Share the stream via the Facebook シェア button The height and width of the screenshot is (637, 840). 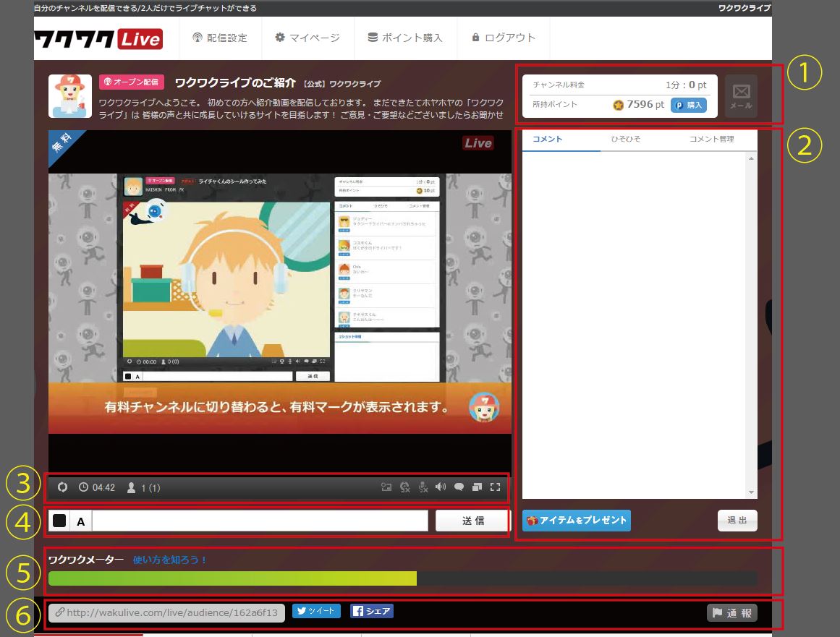tap(372, 611)
